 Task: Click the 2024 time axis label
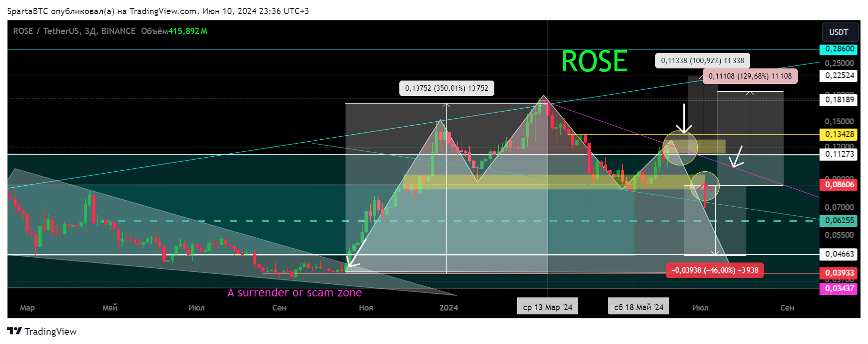click(x=449, y=308)
